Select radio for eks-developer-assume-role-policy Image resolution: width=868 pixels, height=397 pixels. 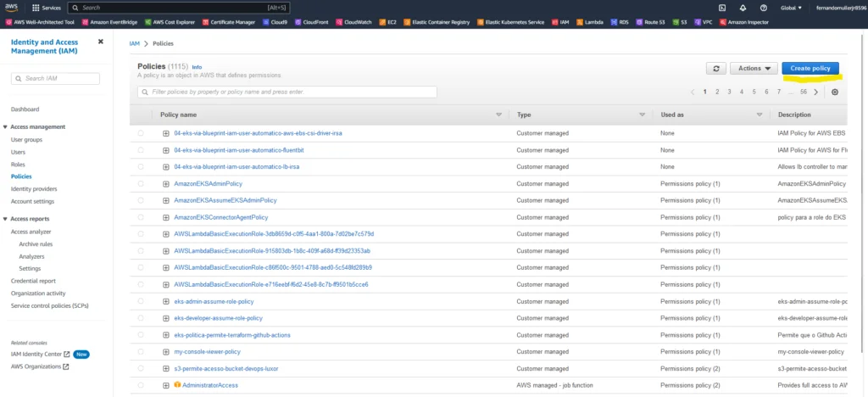click(141, 318)
